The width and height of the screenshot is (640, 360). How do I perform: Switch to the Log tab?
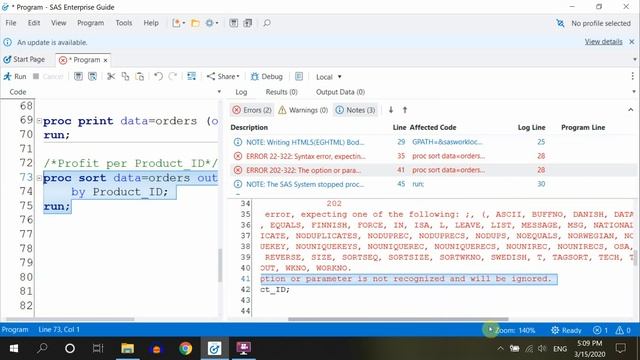[241, 92]
